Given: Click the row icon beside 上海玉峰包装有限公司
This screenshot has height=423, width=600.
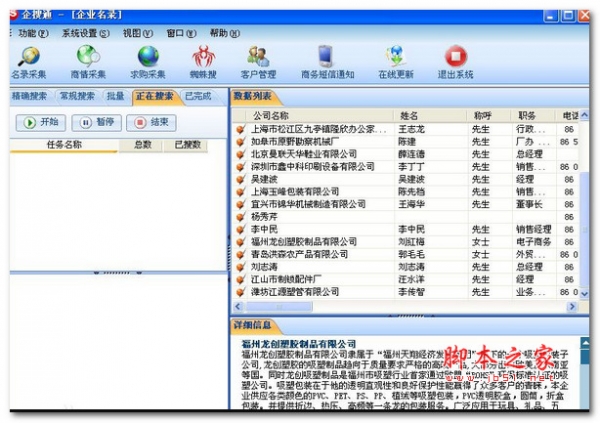Looking at the screenshot, I should point(240,192).
